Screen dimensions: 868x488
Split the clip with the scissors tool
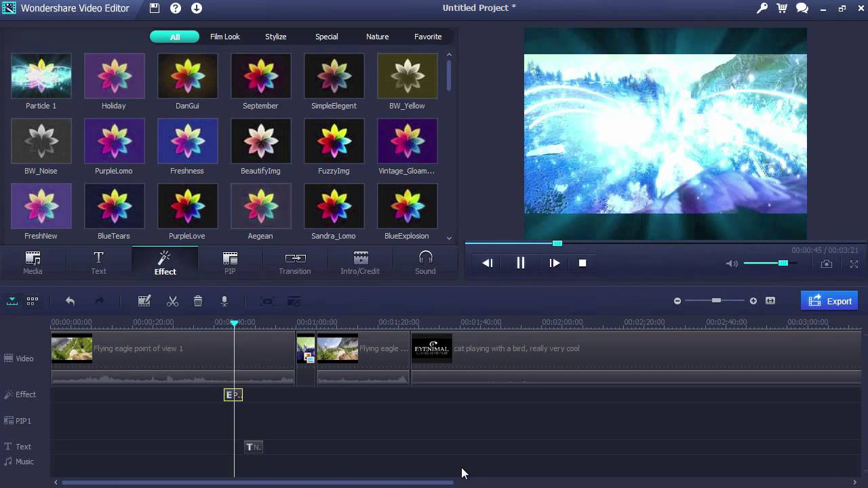(172, 301)
